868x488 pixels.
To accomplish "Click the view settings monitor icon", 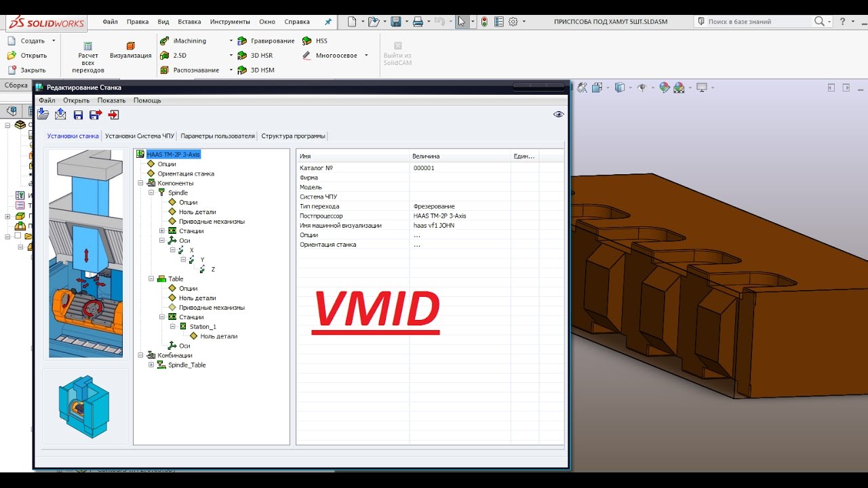I will (x=702, y=87).
